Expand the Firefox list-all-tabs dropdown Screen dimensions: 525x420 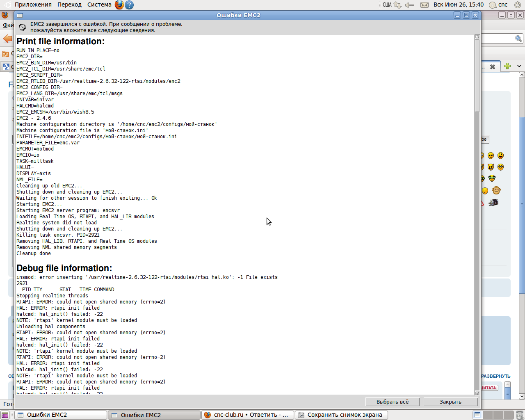[x=519, y=66]
